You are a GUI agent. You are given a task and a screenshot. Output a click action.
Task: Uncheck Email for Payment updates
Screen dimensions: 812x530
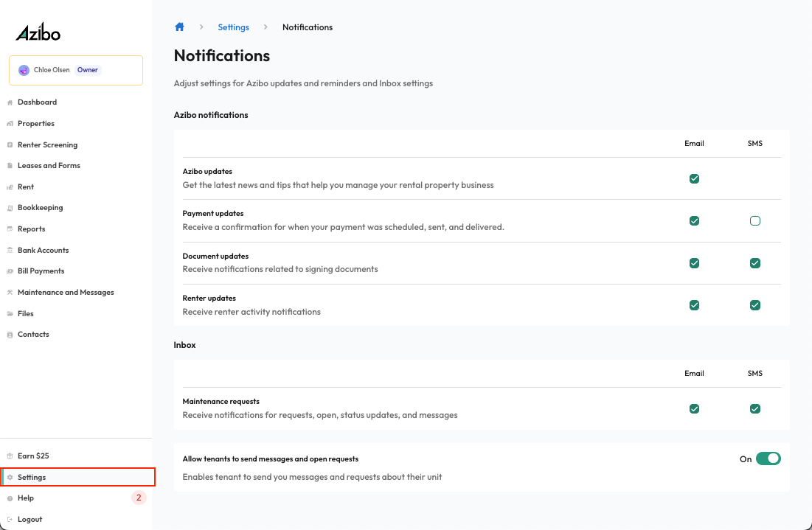click(695, 221)
